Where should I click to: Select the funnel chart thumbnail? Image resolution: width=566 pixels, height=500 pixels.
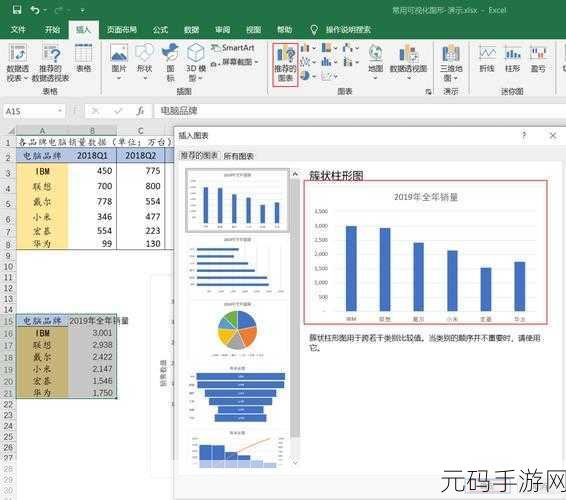pos(237,394)
